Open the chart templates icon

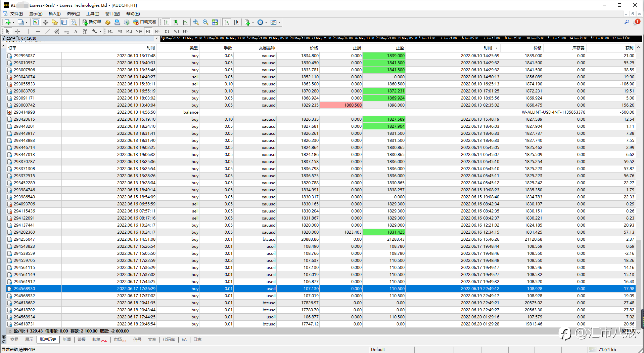tap(273, 22)
